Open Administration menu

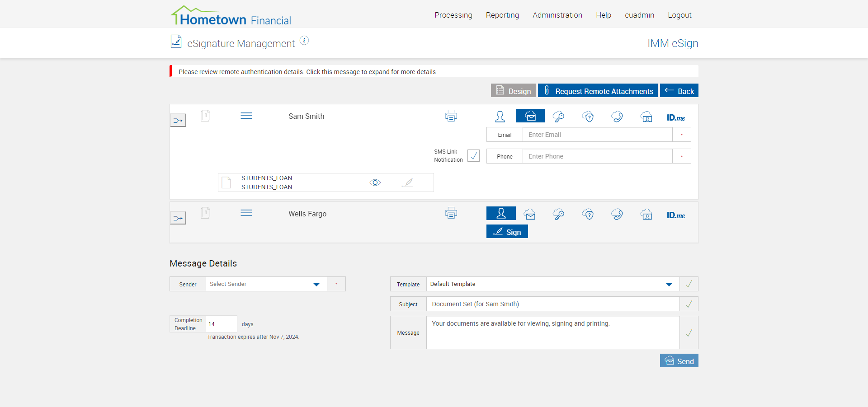[x=557, y=15]
